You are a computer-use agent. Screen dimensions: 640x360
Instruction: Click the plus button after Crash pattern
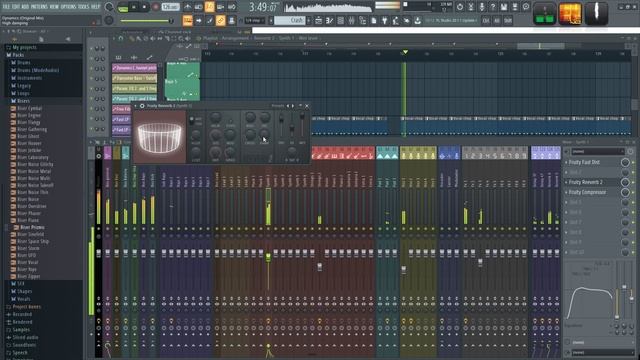309,20
